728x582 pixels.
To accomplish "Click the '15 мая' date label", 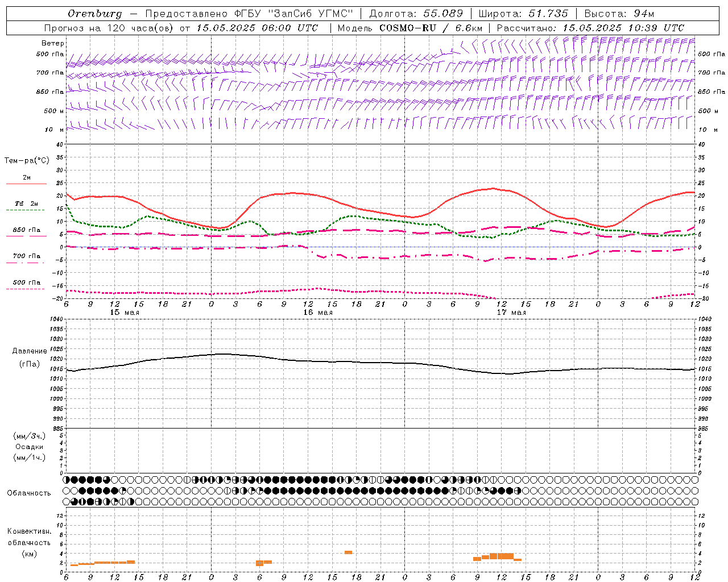I will 125,312.
